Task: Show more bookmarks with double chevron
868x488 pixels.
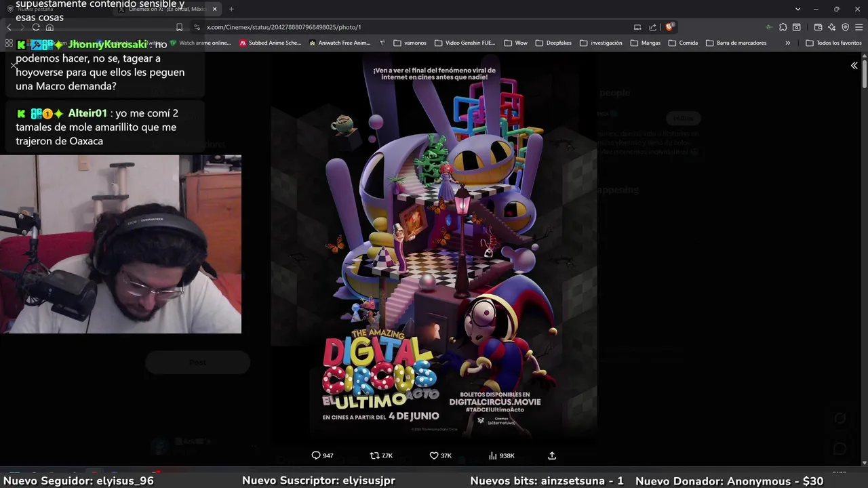Action: tap(787, 43)
